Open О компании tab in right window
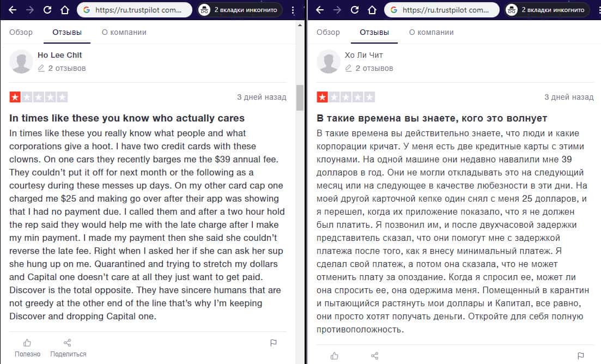 coord(431,32)
